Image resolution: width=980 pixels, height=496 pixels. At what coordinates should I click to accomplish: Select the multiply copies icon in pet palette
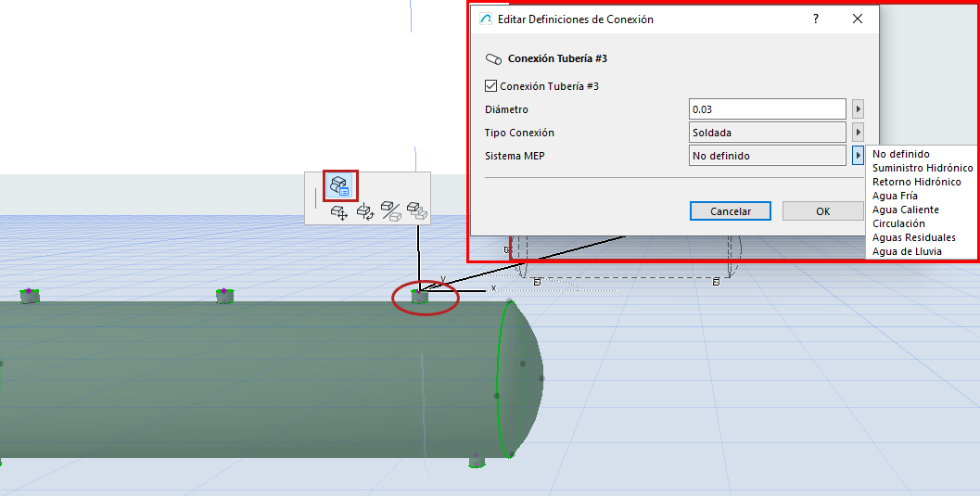point(417,210)
